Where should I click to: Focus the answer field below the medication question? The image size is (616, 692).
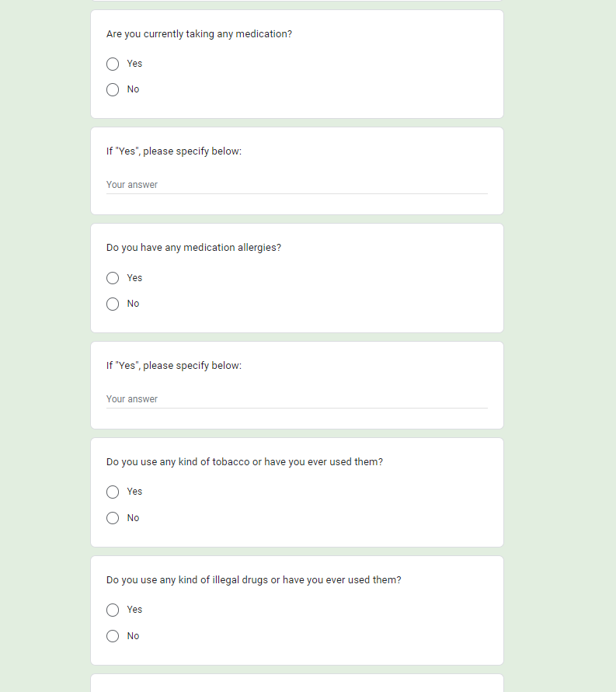pyautogui.click(x=297, y=185)
